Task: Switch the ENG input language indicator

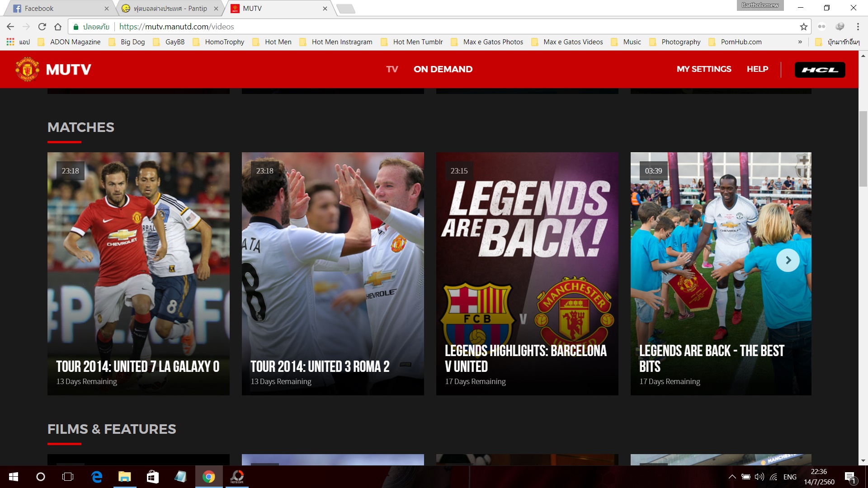Action: (x=790, y=477)
